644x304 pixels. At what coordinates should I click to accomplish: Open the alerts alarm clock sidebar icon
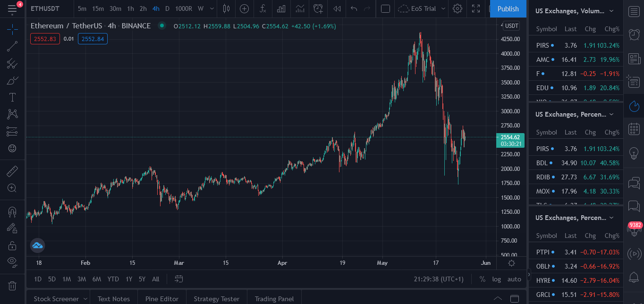coord(634,35)
